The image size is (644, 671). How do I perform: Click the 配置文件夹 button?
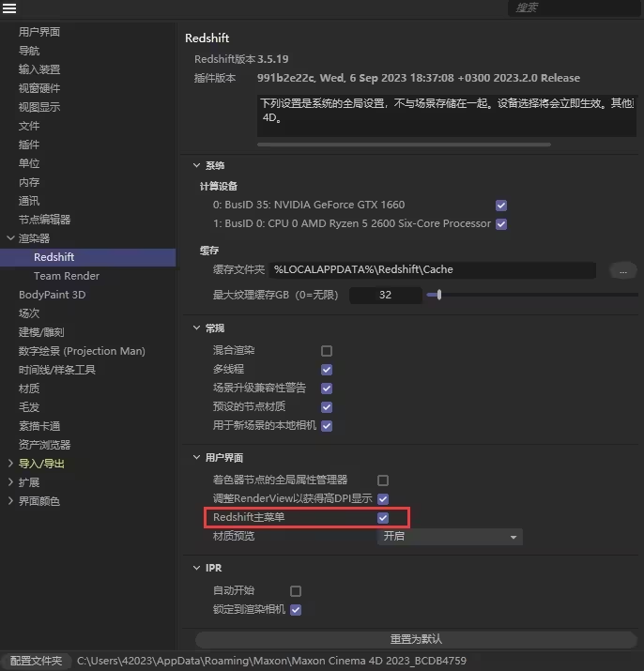(x=35, y=662)
